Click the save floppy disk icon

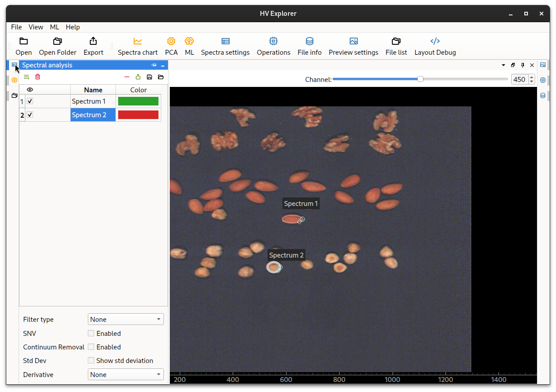click(x=149, y=77)
